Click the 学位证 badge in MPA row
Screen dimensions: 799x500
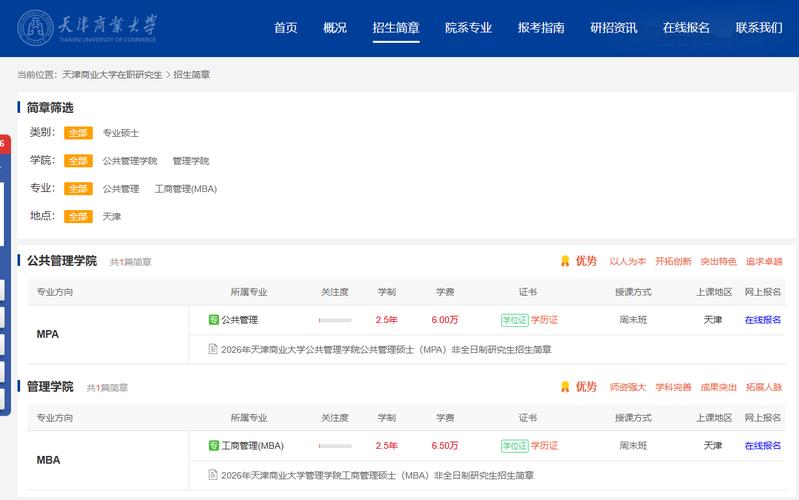click(x=515, y=320)
